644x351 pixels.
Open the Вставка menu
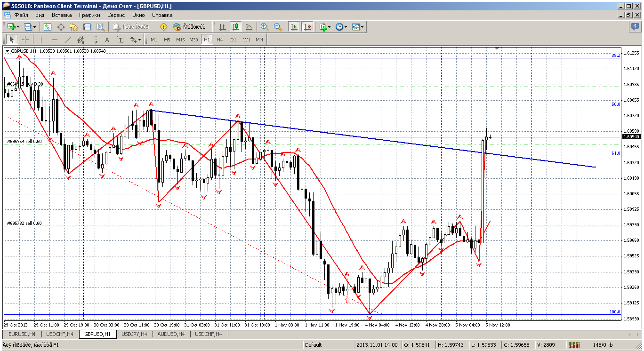coord(62,15)
